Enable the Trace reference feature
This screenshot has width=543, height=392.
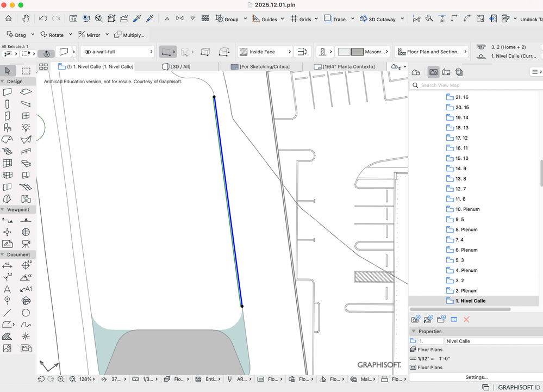(x=334, y=19)
